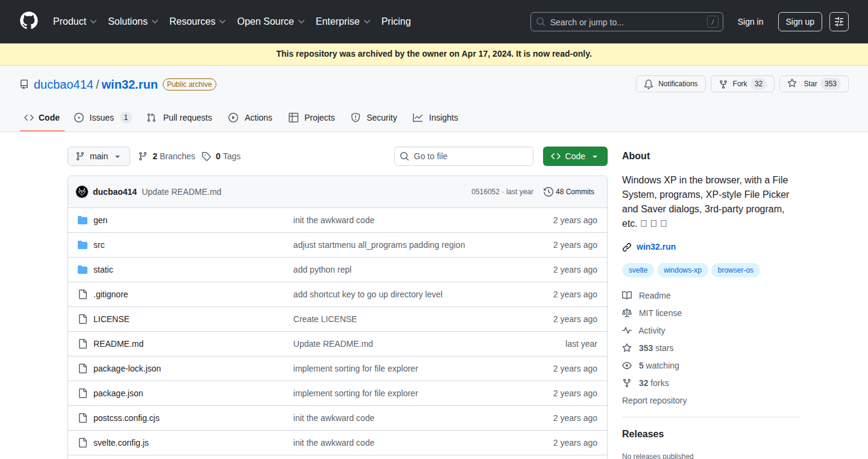The height and width of the screenshot is (459, 868).
Task: Open the Pricing page
Action: tap(396, 22)
